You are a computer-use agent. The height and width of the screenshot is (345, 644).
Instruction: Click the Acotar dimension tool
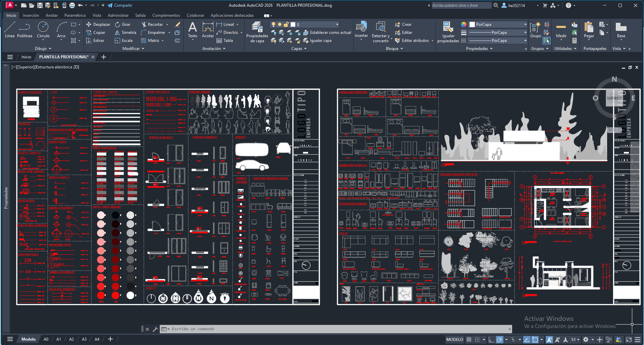tap(208, 30)
